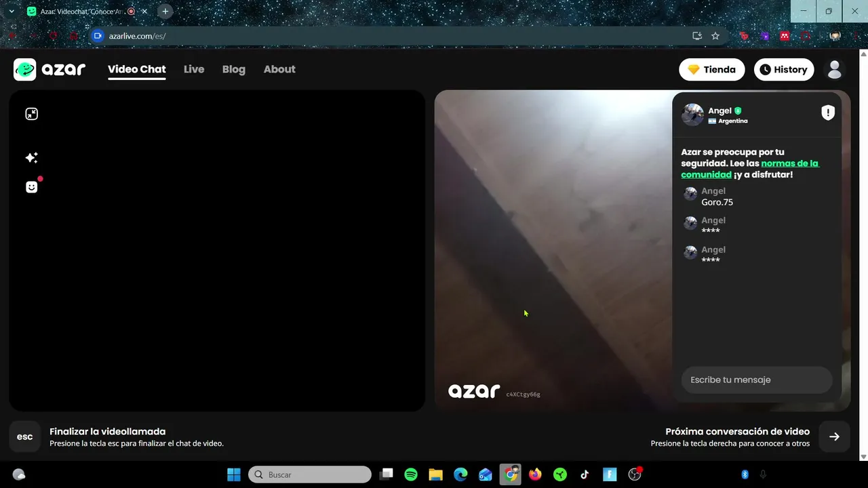This screenshot has height=488, width=868.
Task: Open TikTok from the taskbar
Action: point(585,474)
